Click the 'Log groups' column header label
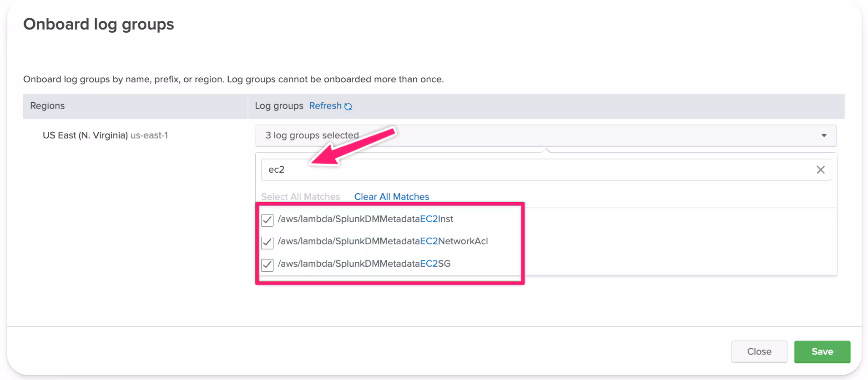This screenshot has width=868, height=380. [279, 106]
